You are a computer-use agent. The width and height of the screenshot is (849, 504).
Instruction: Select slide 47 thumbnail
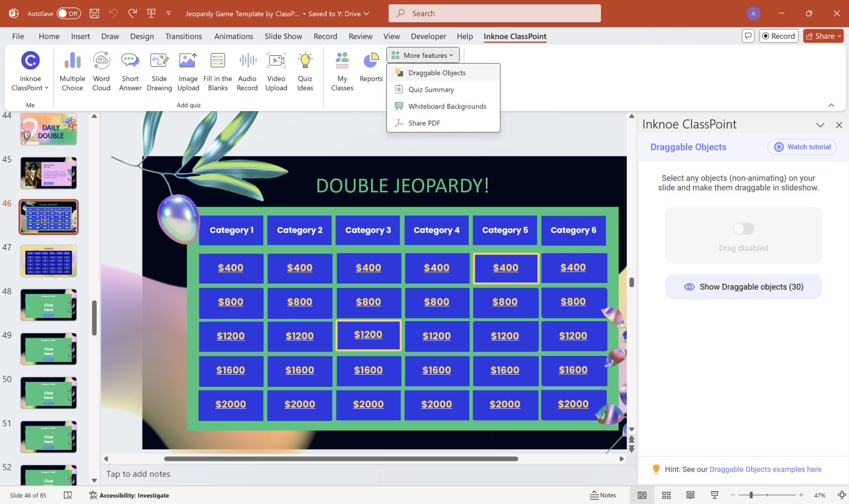pos(48,261)
